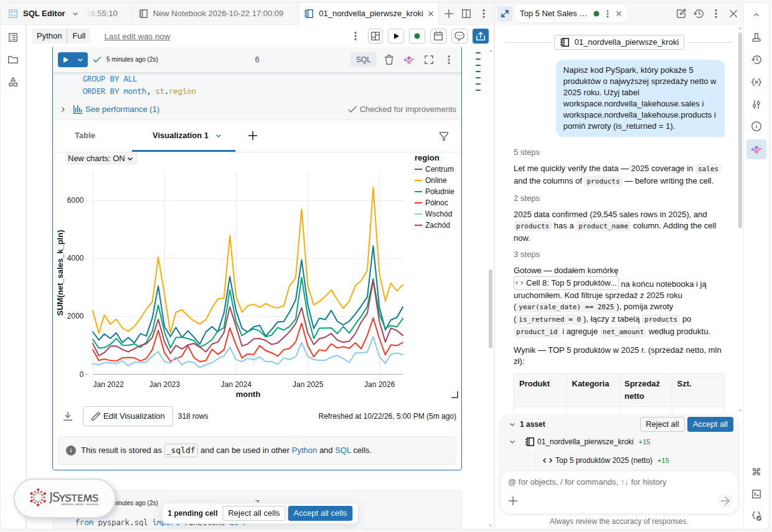Open the New charts: ON dropdown
Screen dimensions: 772x532
pos(101,159)
